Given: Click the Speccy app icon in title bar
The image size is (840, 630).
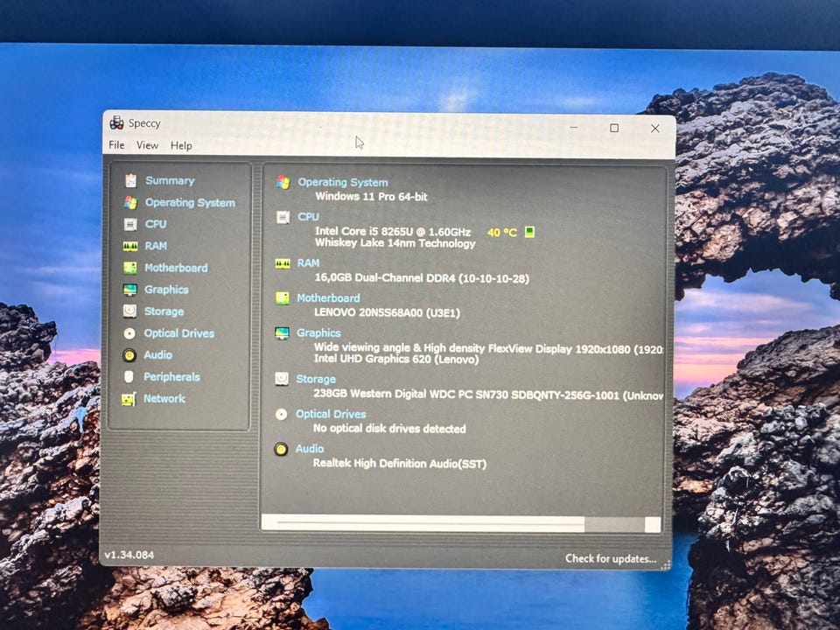Looking at the screenshot, I should click(x=116, y=122).
